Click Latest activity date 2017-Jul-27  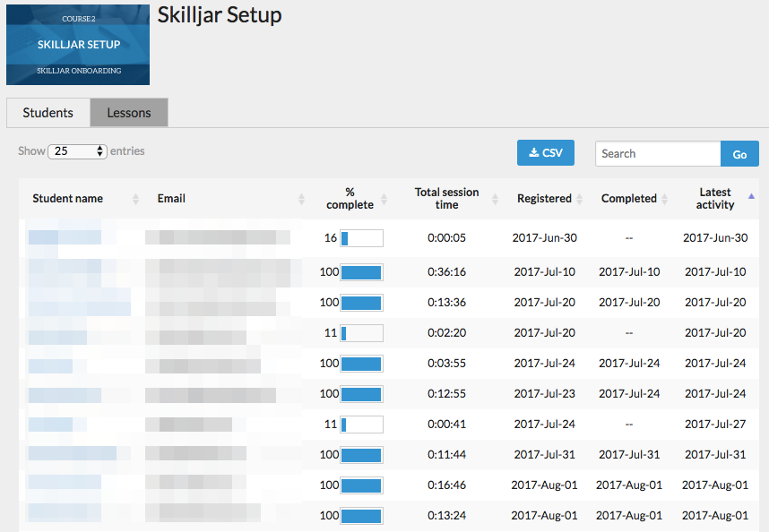pos(715,424)
